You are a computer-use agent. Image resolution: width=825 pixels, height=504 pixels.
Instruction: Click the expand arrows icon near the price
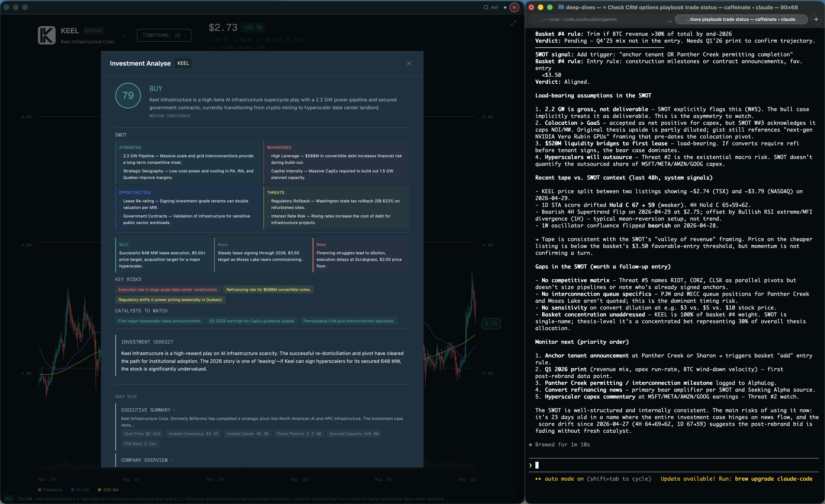(514, 23)
